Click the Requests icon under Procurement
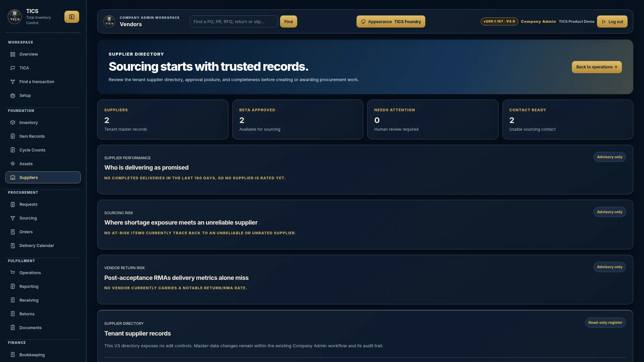 13,204
